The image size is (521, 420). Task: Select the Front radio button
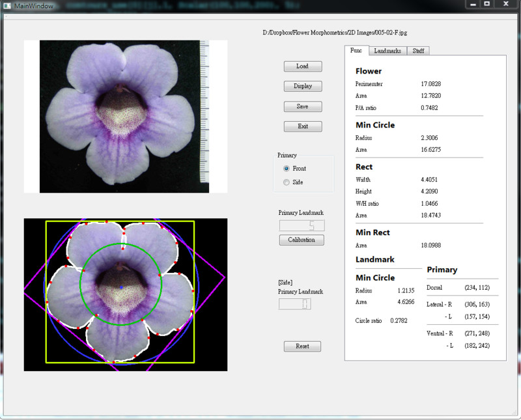point(287,169)
